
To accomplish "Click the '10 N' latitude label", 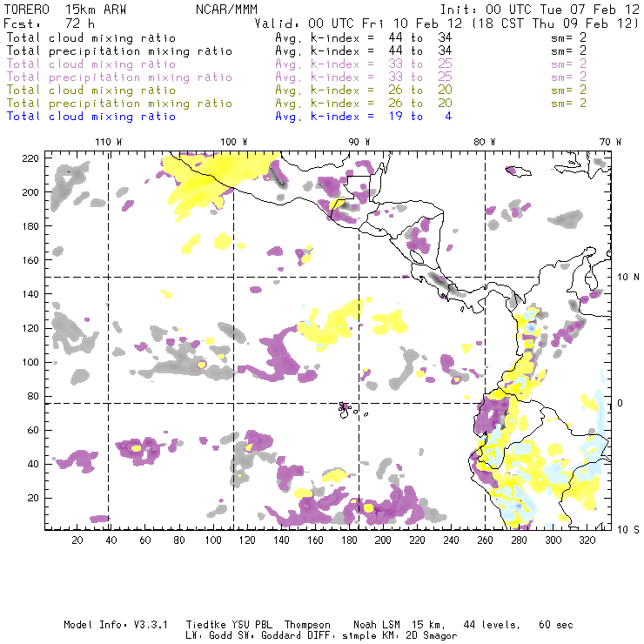I will pyautogui.click(x=628, y=278).
